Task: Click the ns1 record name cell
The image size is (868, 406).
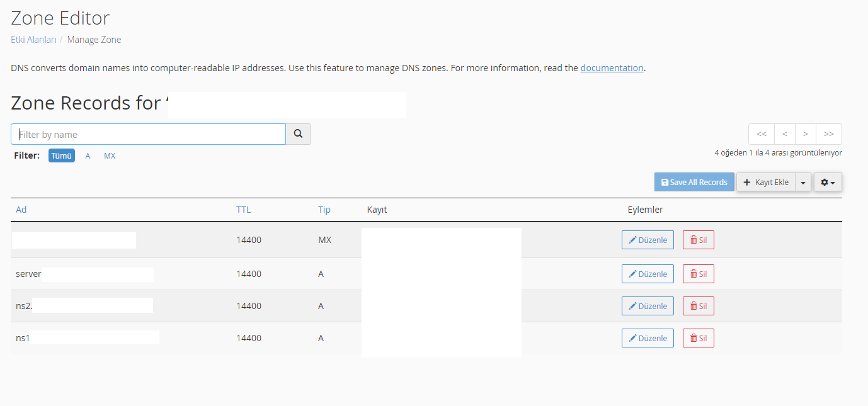Action: point(23,338)
